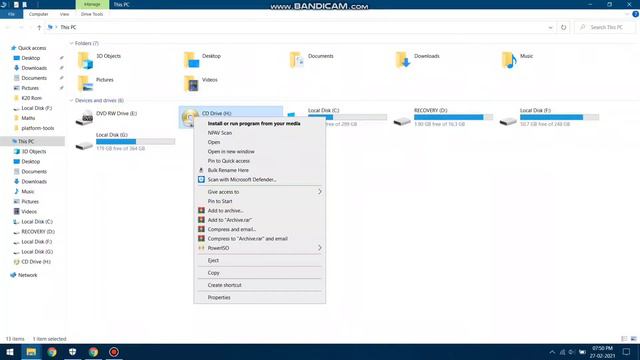This screenshot has height=360, width=640.
Task: Switch to details view in status bar
Action: [624, 339]
